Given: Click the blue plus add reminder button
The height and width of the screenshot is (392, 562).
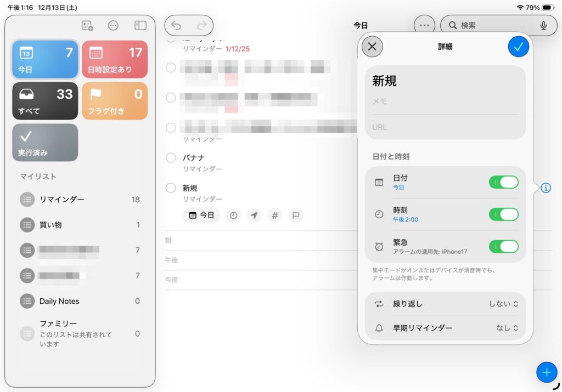Looking at the screenshot, I should [x=546, y=372].
